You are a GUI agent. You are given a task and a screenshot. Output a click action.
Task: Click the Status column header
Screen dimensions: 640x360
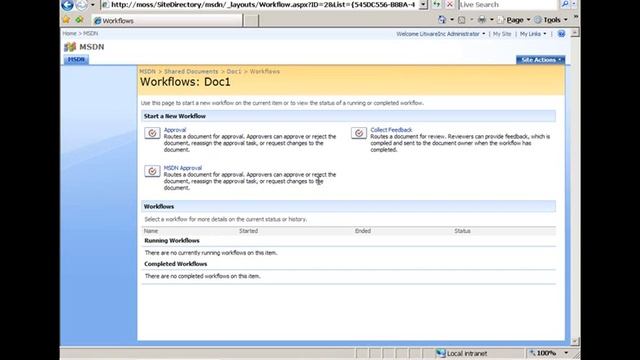point(462,231)
